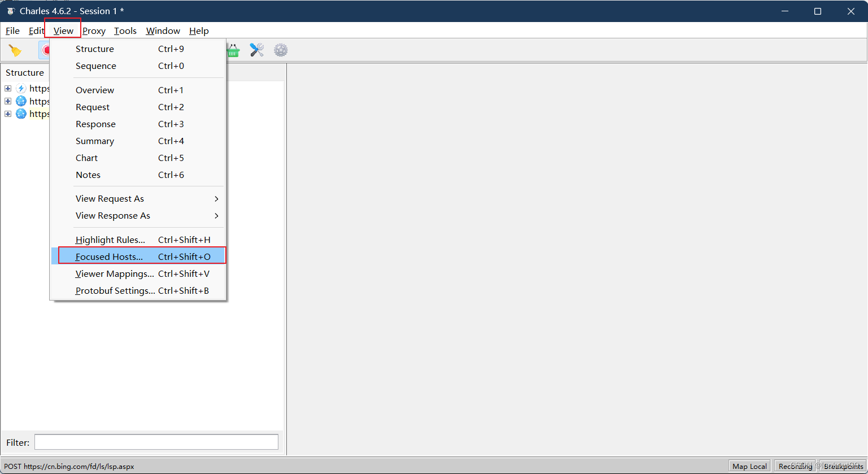Viewport: 868px width, 474px height.
Task: Switch to the Structure tab
Action: [25, 73]
